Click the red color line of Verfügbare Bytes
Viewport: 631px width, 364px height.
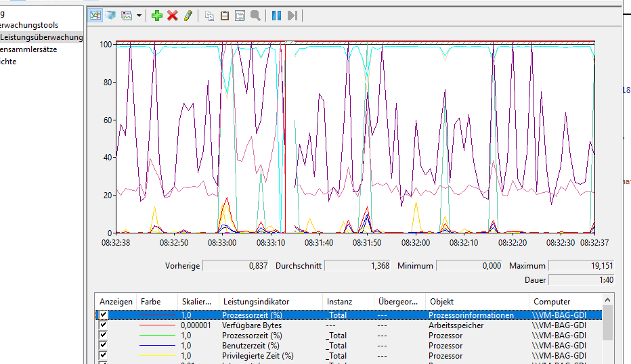click(157, 325)
